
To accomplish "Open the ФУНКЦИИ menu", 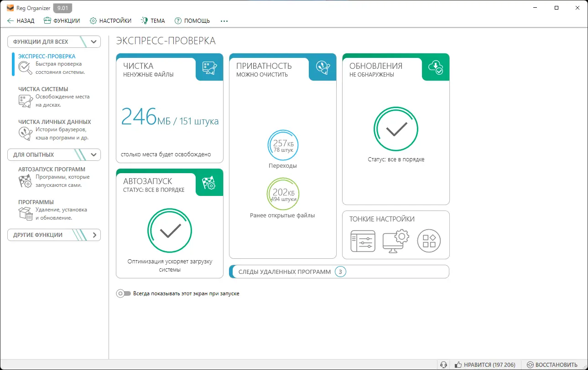I will click(x=62, y=21).
